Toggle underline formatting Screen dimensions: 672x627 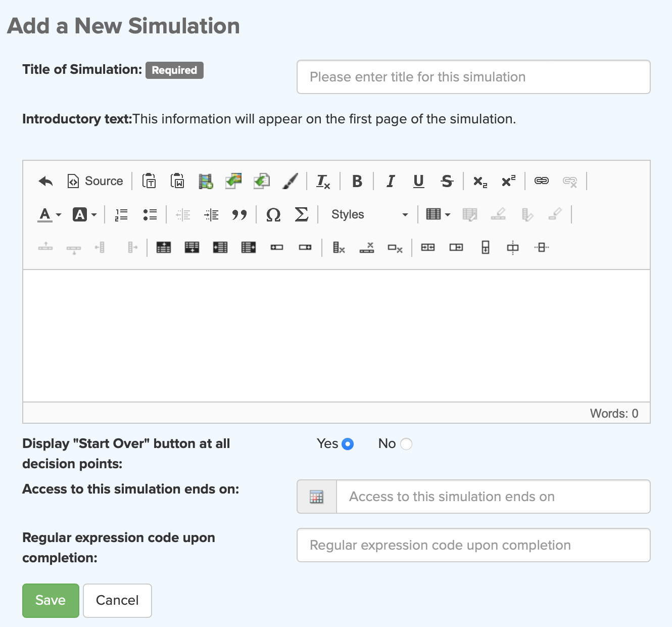tap(419, 181)
